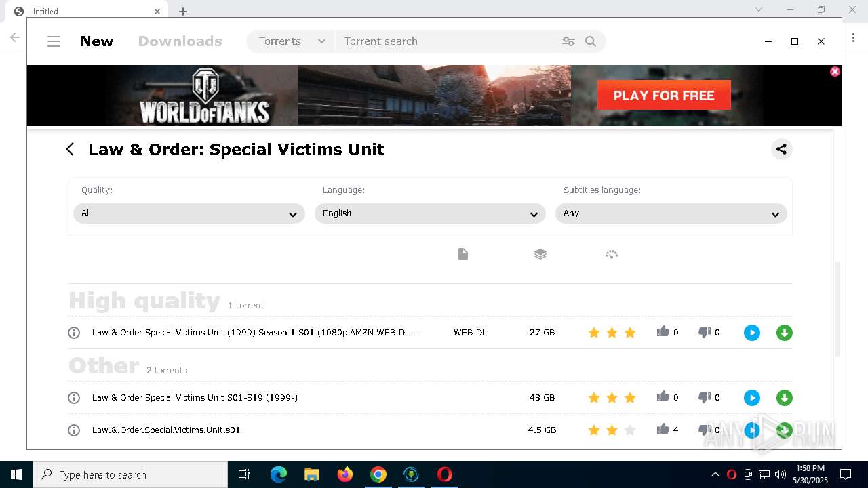The width and height of the screenshot is (868, 488).
Task: Launch Microsoft Edge from the taskbar
Action: coord(279,474)
